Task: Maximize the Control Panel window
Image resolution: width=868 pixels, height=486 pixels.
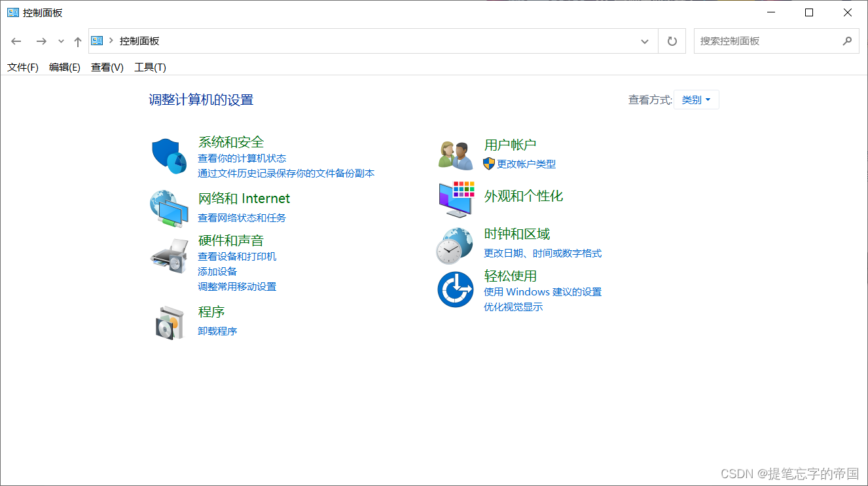Action: 809,12
